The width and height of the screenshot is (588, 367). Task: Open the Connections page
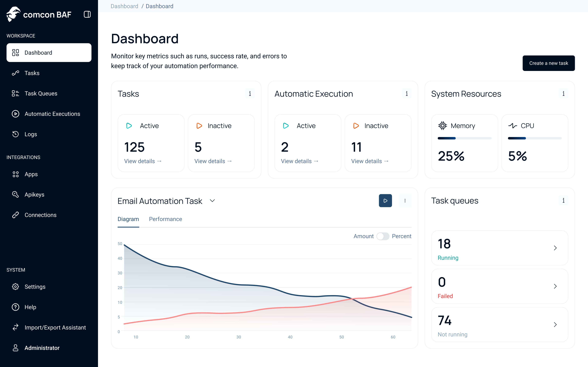[x=40, y=215]
